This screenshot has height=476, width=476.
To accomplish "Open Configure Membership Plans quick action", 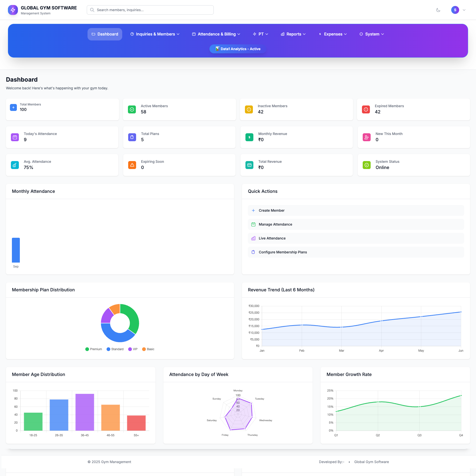I will [x=283, y=252].
